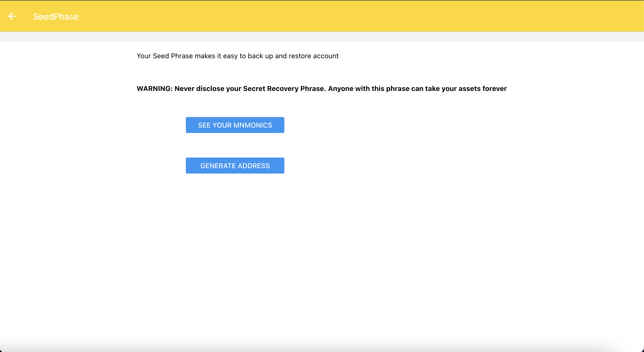The height and width of the screenshot is (352, 644).
Task: Click "Your Seed Phrase" at paragraph start
Action: click(164, 56)
